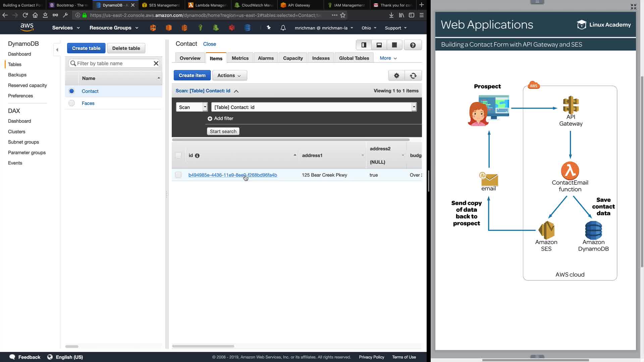The height and width of the screenshot is (362, 644).
Task: Open the Scan type dropdown
Action: click(x=192, y=107)
